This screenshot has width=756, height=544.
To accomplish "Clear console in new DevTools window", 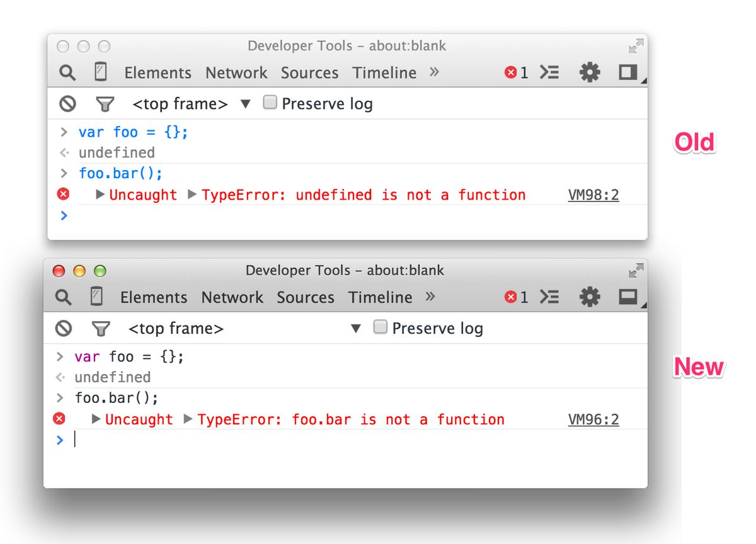I will (x=64, y=328).
